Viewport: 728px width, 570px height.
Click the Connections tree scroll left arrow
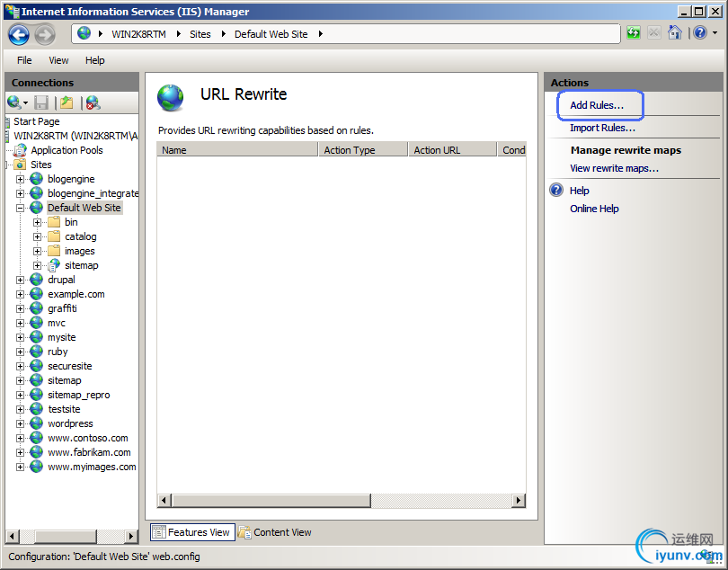[x=12, y=536]
